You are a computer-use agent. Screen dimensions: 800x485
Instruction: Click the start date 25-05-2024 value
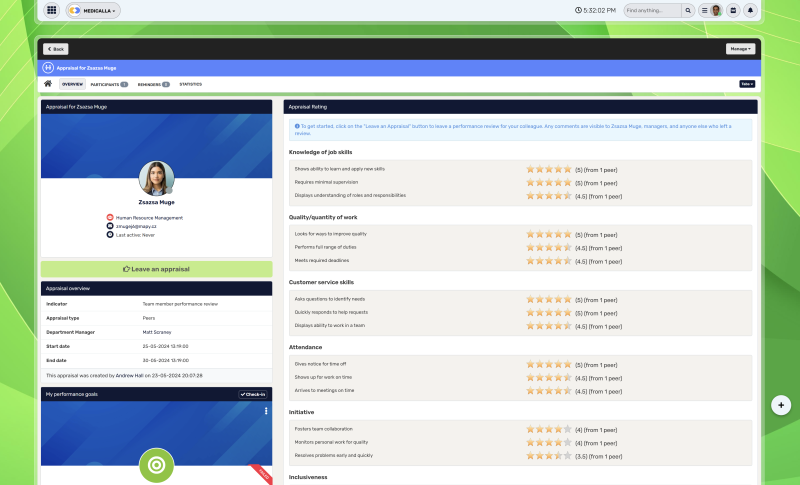(165, 346)
